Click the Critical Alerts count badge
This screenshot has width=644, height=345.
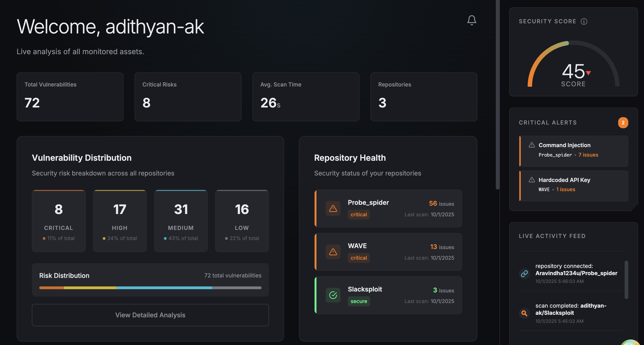[623, 123]
